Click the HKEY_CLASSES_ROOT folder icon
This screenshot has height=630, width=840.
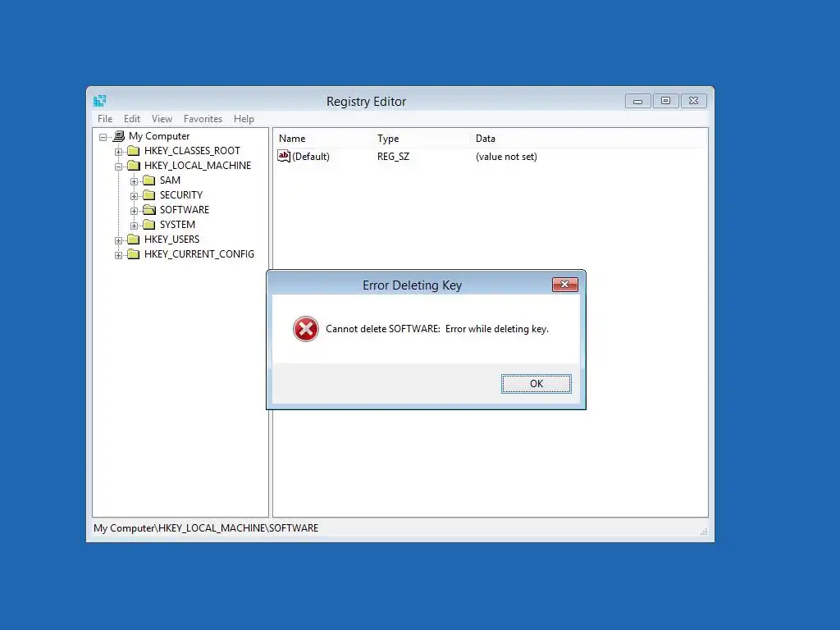tap(134, 151)
